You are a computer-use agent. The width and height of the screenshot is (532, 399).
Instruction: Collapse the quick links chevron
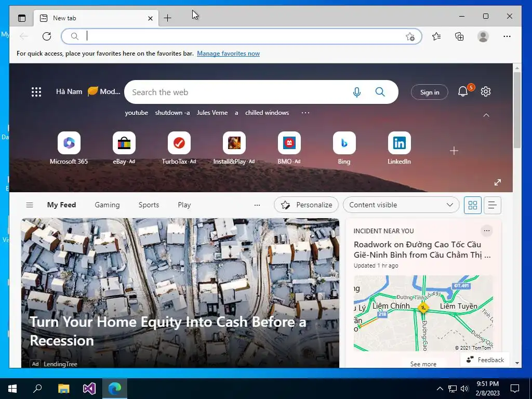(x=486, y=115)
